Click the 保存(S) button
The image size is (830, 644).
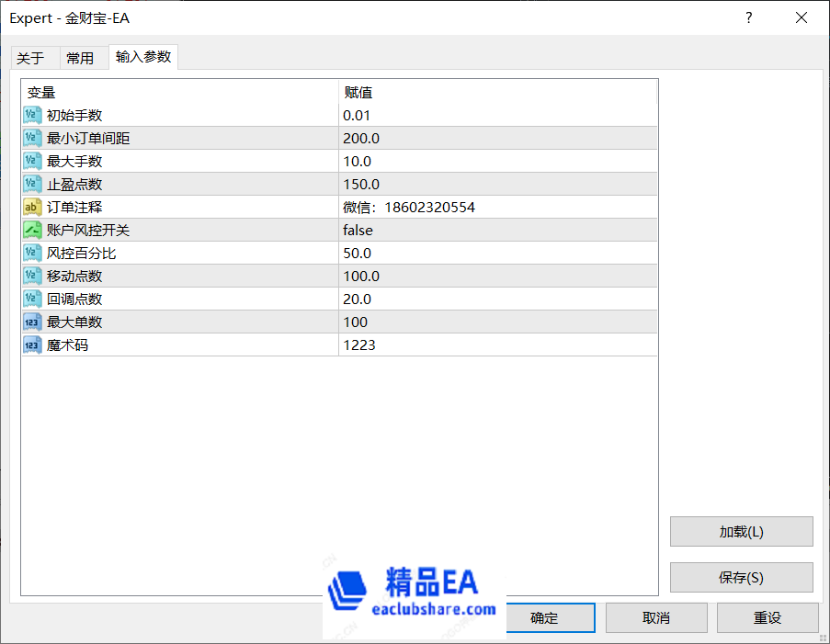click(x=741, y=578)
